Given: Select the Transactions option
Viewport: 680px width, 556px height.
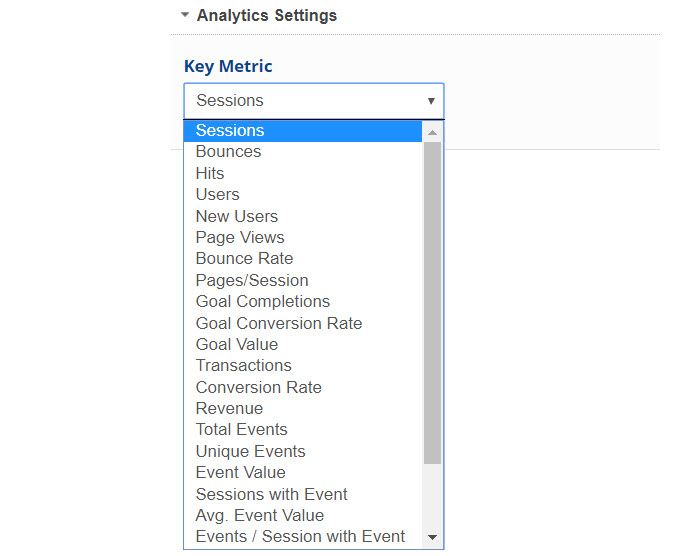Looking at the screenshot, I should point(244,365).
